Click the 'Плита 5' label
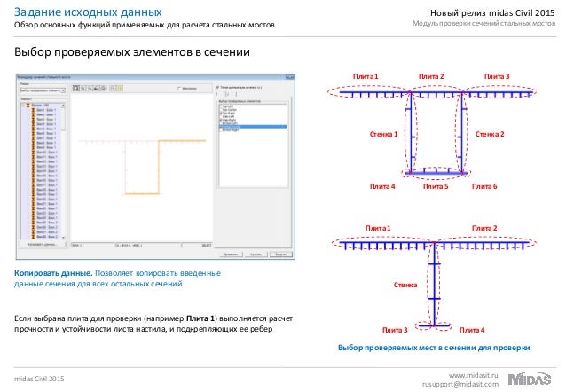 point(436,186)
